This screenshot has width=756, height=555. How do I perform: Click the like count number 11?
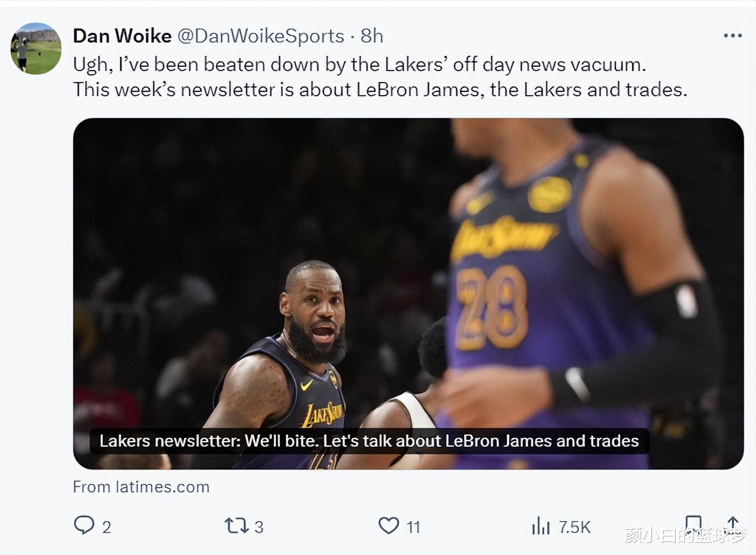[x=414, y=527]
